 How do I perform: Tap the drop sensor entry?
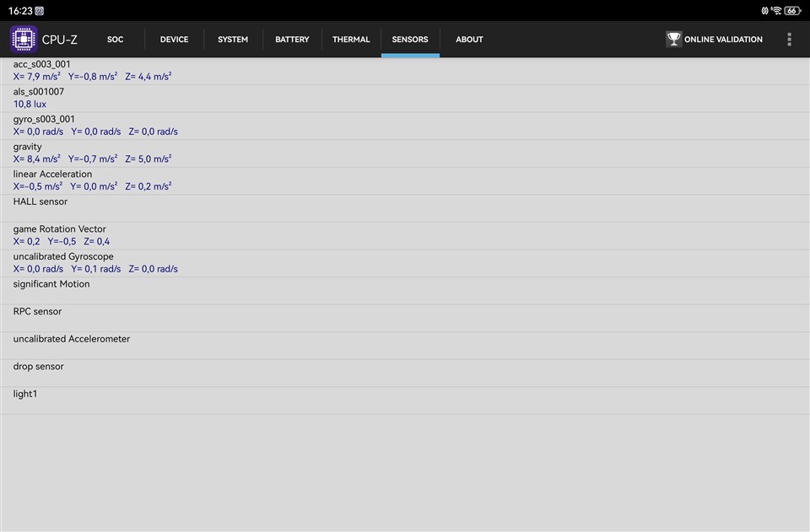pyautogui.click(x=405, y=373)
